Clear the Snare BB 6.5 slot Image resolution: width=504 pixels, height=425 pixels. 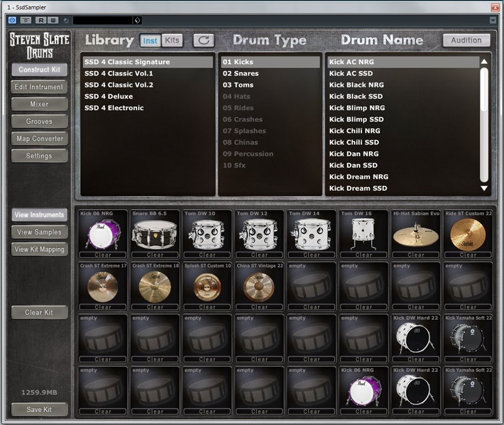click(x=155, y=255)
